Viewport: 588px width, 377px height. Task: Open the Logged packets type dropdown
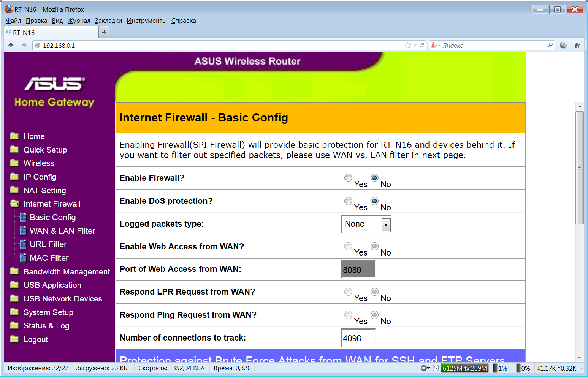[x=366, y=224]
